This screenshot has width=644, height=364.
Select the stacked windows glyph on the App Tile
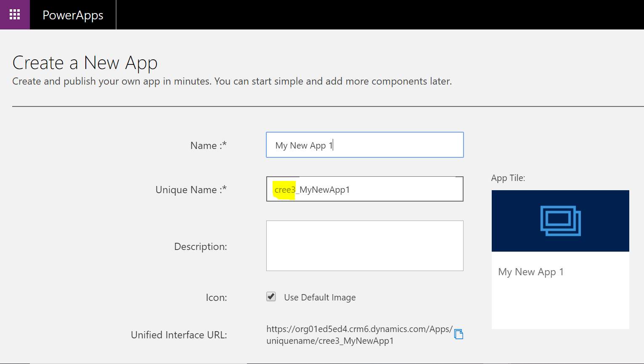pos(560,221)
